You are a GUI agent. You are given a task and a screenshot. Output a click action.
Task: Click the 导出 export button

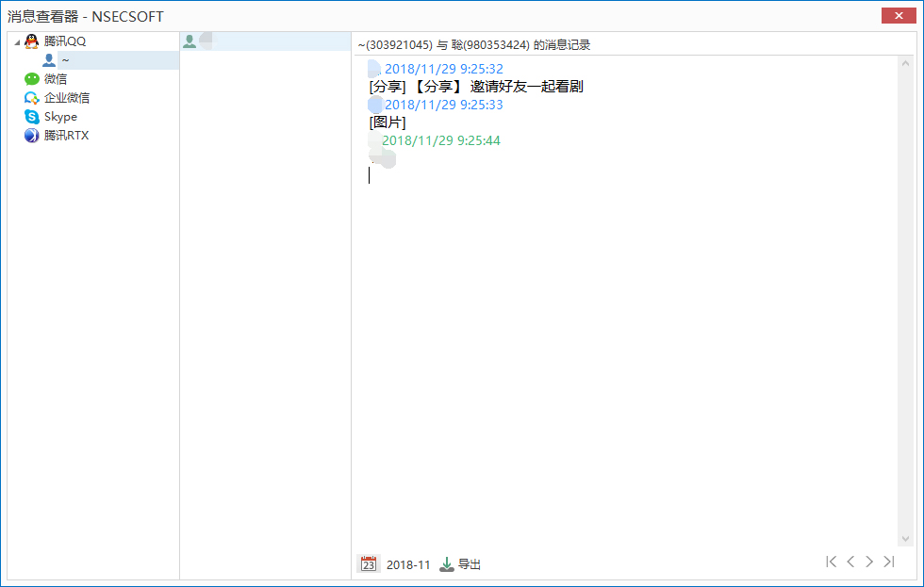tap(470, 564)
